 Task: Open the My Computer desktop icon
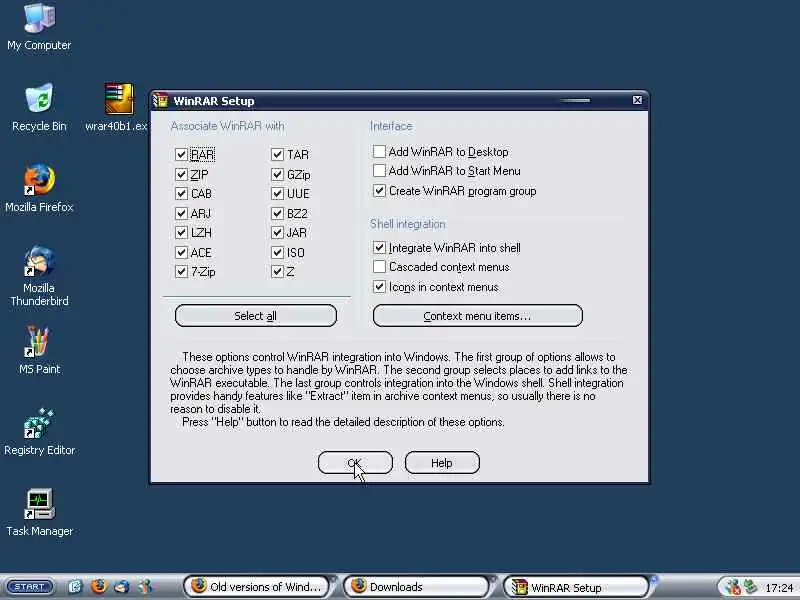pos(39,27)
